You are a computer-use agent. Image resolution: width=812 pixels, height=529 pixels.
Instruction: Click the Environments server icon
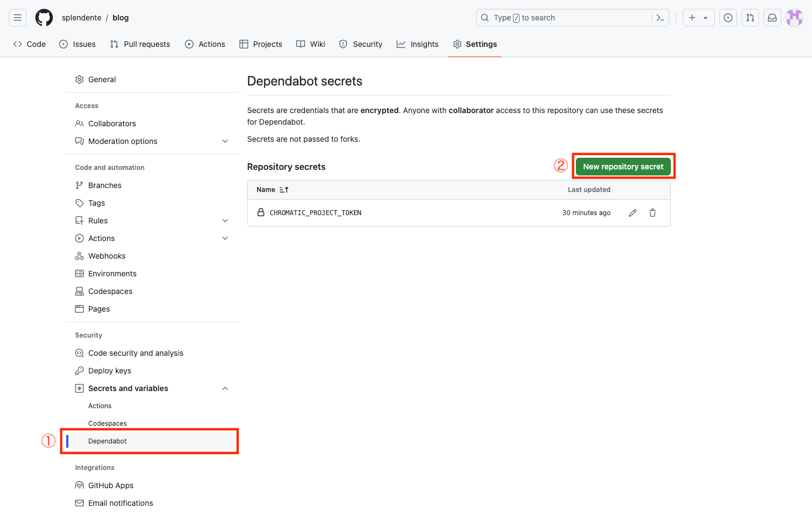click(x=79, y=274)
